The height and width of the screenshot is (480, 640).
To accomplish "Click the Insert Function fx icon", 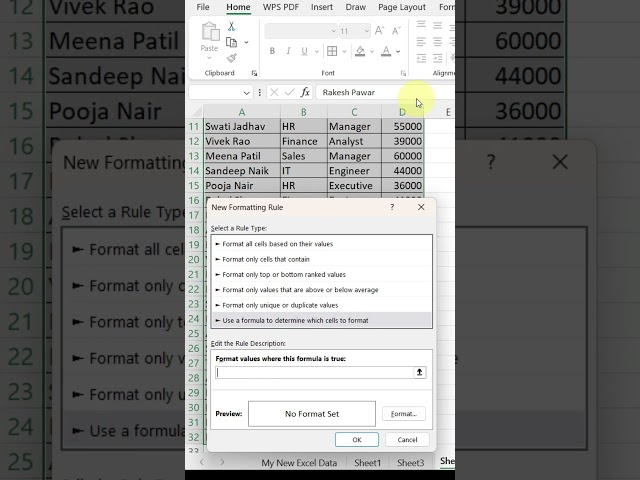I will [x=305, y=92].
